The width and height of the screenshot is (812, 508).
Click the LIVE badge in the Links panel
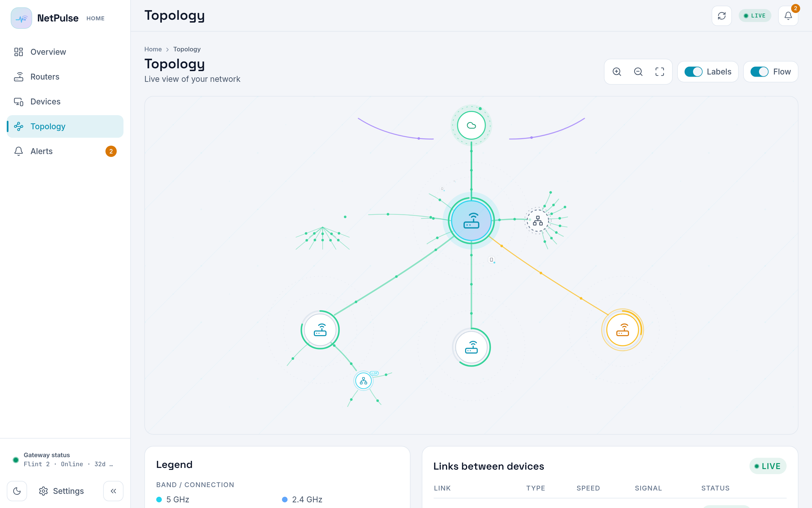pyautogui.click(x=768, y=466)
